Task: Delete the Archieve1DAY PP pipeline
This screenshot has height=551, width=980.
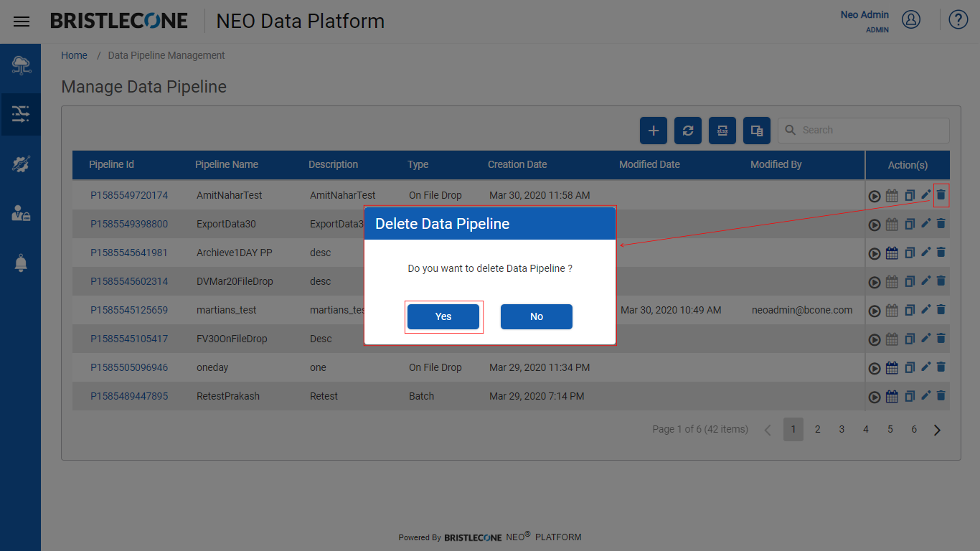Action: (941, 252)
